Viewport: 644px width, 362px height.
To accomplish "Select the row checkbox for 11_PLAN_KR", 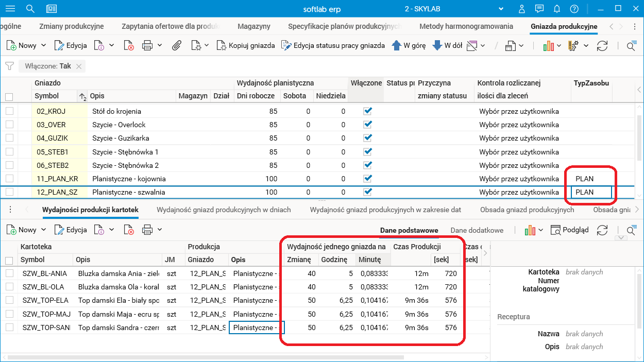I will pyautogui.click(x=10, y=179).
